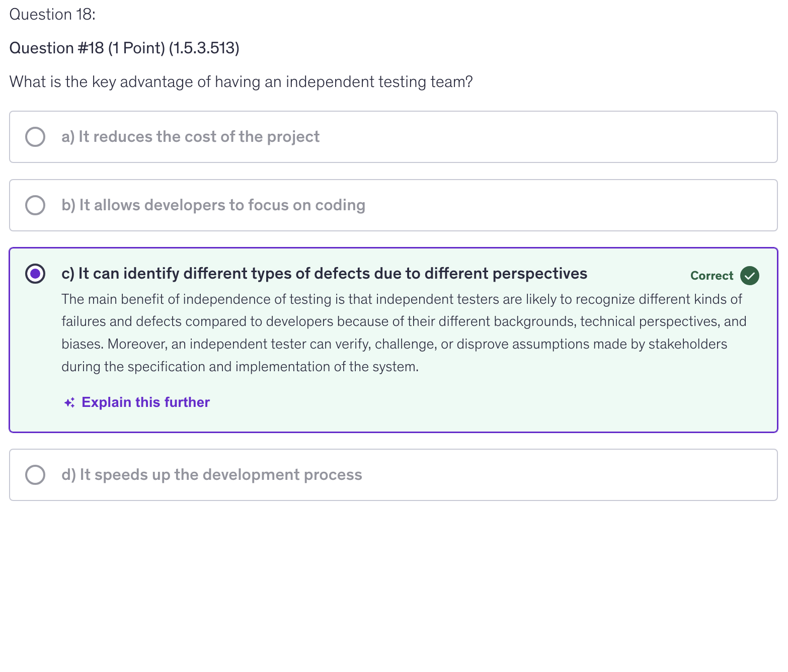Click the '(1.5.3.513)' section reference
Image resolution: width=788 pixels, height=672 pixels.
point(204,48)
